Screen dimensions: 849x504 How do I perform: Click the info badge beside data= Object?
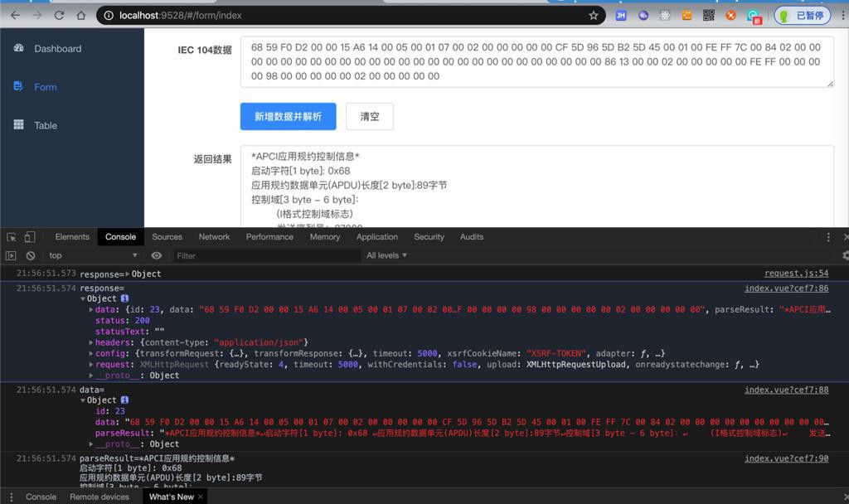tap(124, 400)
